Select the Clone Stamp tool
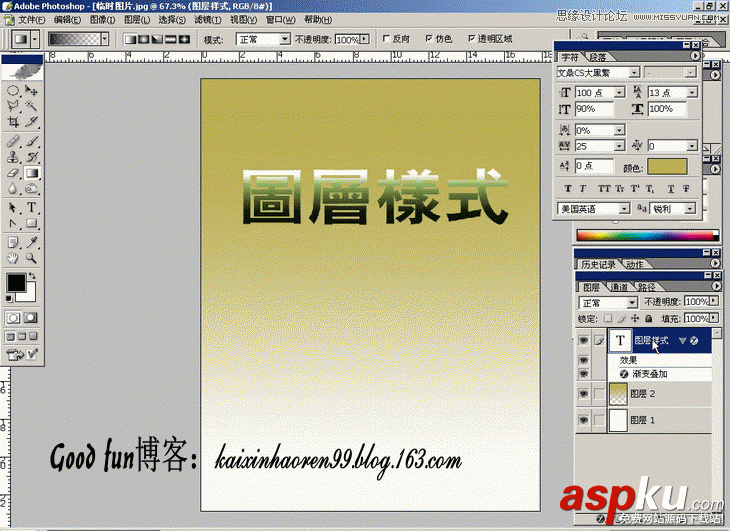Viewport: 730px width, 531px height. pos(13,157)
